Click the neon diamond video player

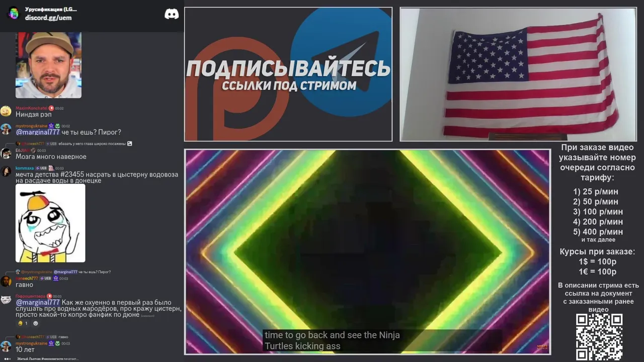point(367,251)
